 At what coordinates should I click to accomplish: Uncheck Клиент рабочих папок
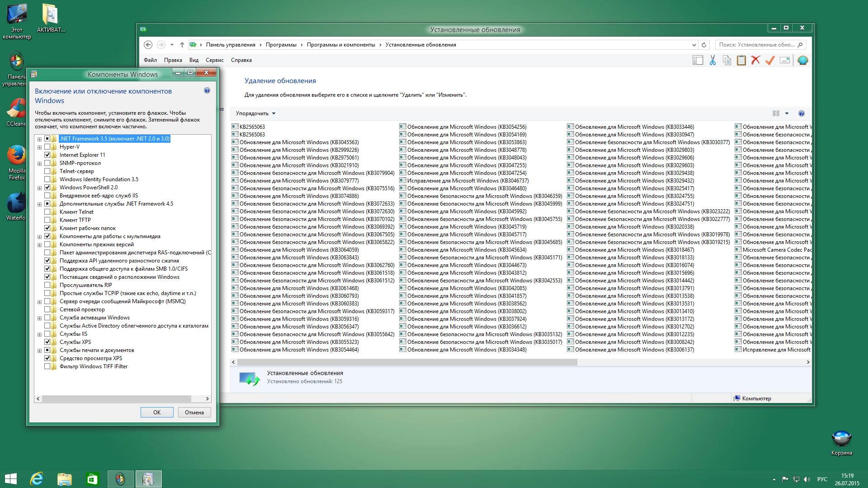tap(47, 228)
